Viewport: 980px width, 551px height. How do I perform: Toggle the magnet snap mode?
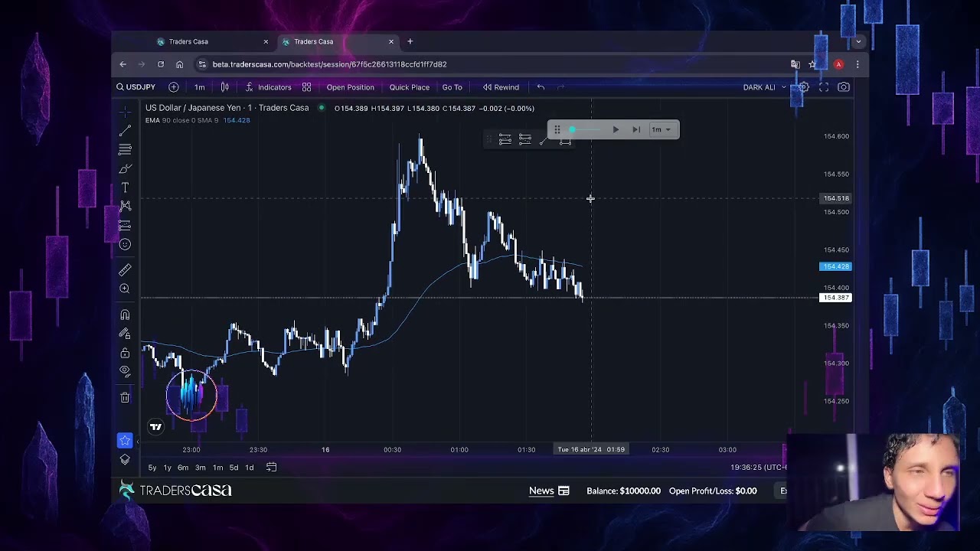pyautogui.click(x=125, y=315)
